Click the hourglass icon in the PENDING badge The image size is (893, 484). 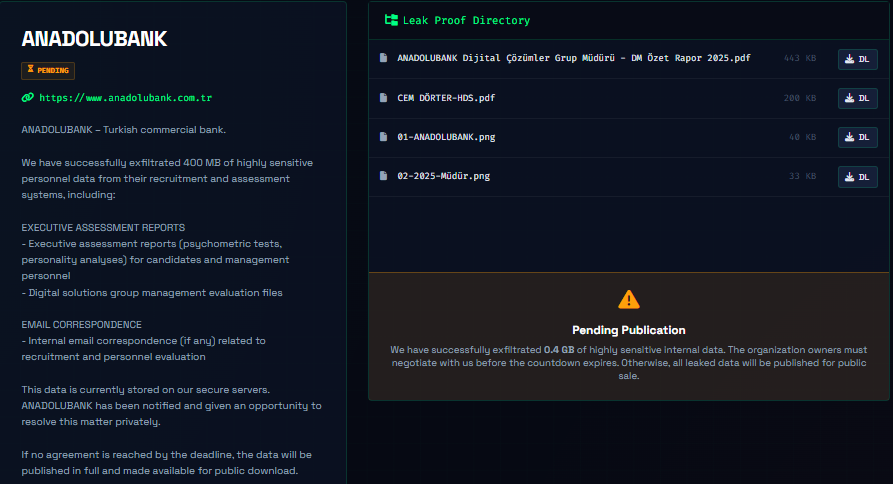point(31,69)
